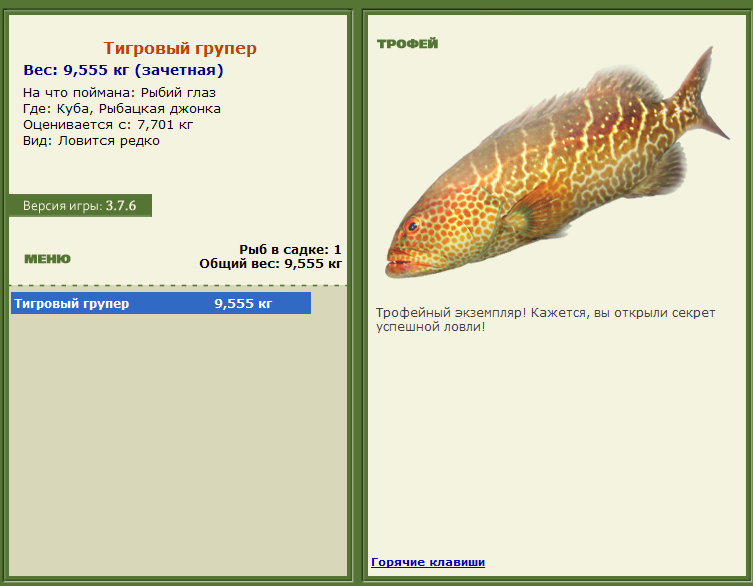Click the weight 9,555 кг (зачетная) line
The image size is (753, 586).
123,70
